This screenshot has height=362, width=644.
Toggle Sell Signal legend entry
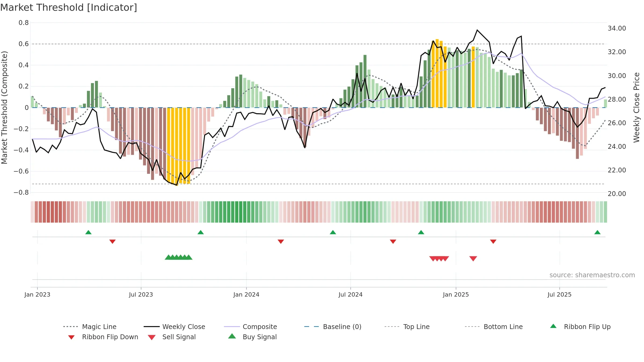coord(172,337)
